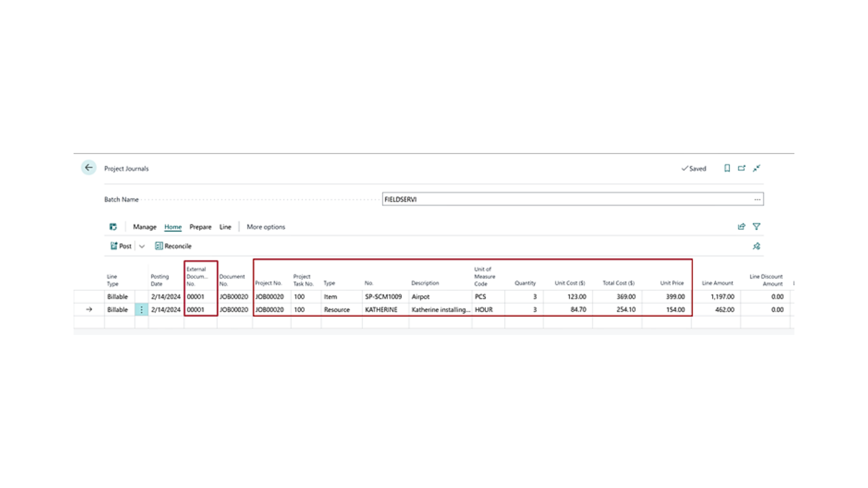
Task: Click posting date in the Airpot row
Action: [166, 297]
